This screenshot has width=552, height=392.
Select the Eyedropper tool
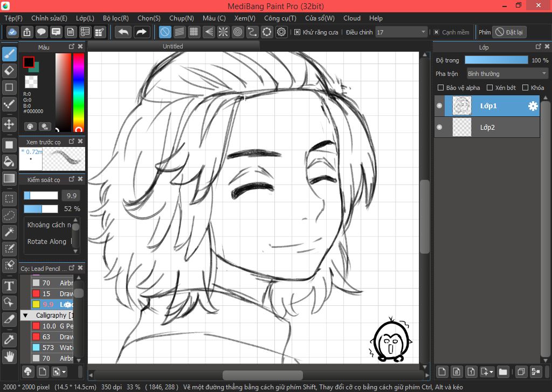tap(9, 339)
